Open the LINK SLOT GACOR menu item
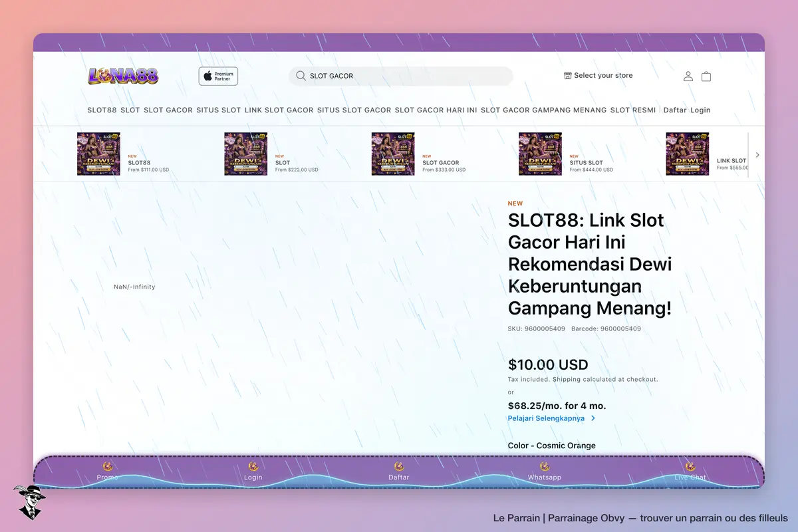Image resolution: width=798 pixels, height=532 pixels. click(x=279, y=110)
